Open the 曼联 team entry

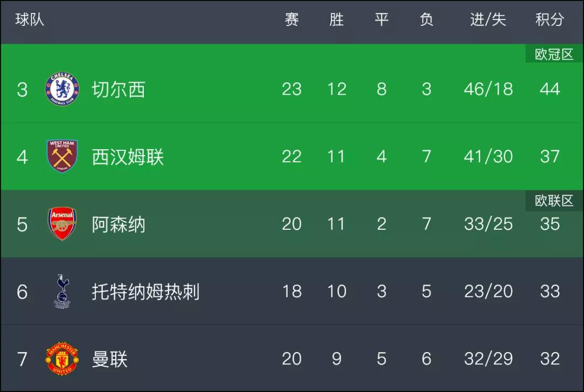click(109, 359)
